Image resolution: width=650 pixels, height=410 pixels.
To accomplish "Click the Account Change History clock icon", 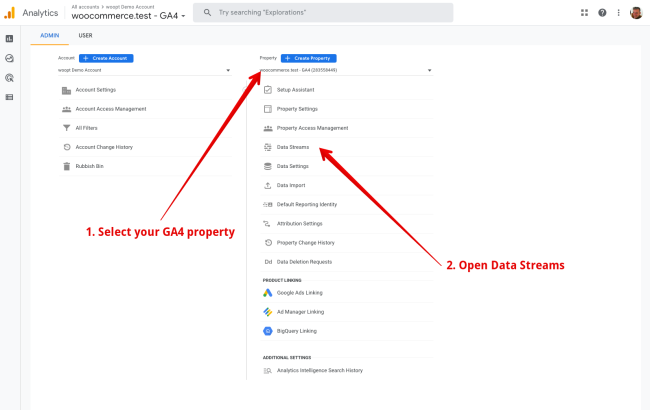I will [x=66, y=147].
